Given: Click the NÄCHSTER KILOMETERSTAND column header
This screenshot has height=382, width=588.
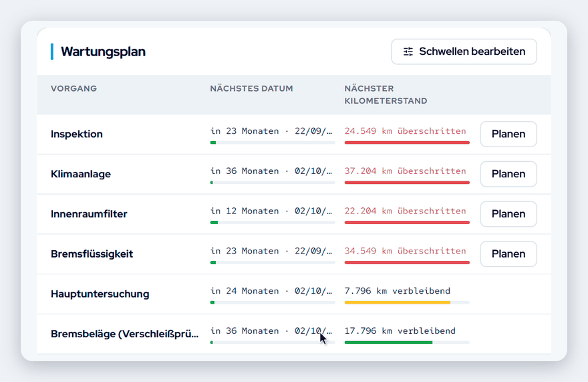Looking at the screenshot, I should [386, 94].
